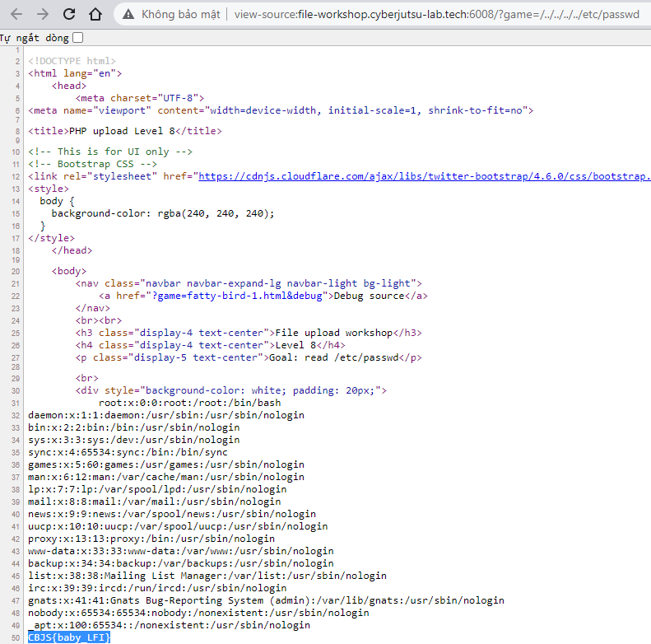651x644 pixels.
Task: Select the 'PHP upload Level 8' title text
Action: coord(122,131)
